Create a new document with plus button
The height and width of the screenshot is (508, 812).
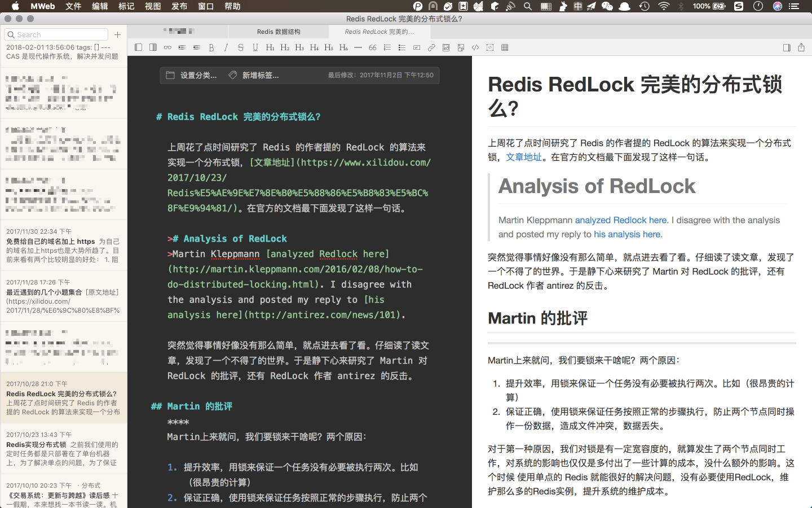(x=117, y=35)
